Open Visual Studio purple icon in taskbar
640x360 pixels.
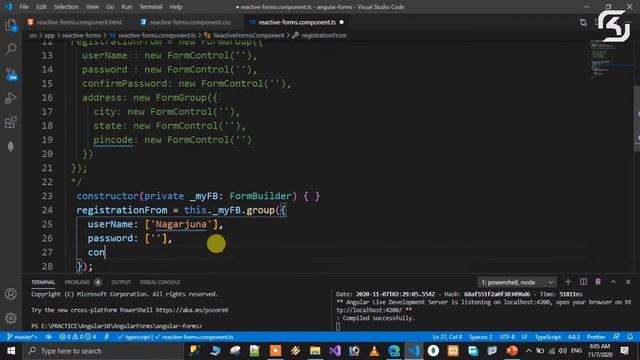click(x=334, y=351)
